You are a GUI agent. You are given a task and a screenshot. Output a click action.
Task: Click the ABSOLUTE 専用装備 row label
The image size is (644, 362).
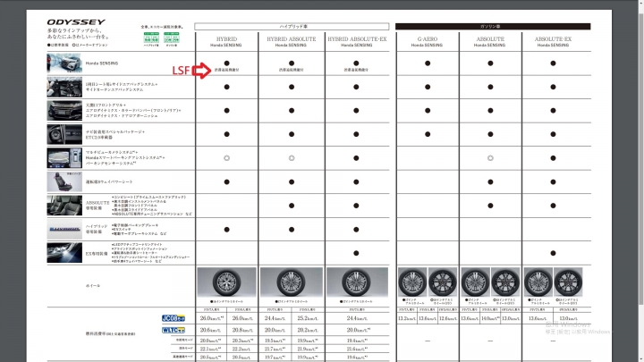[97, 206]
